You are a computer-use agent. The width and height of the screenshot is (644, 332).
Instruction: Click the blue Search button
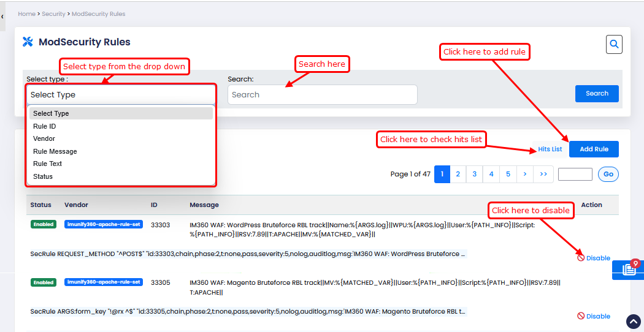point(597,94)
